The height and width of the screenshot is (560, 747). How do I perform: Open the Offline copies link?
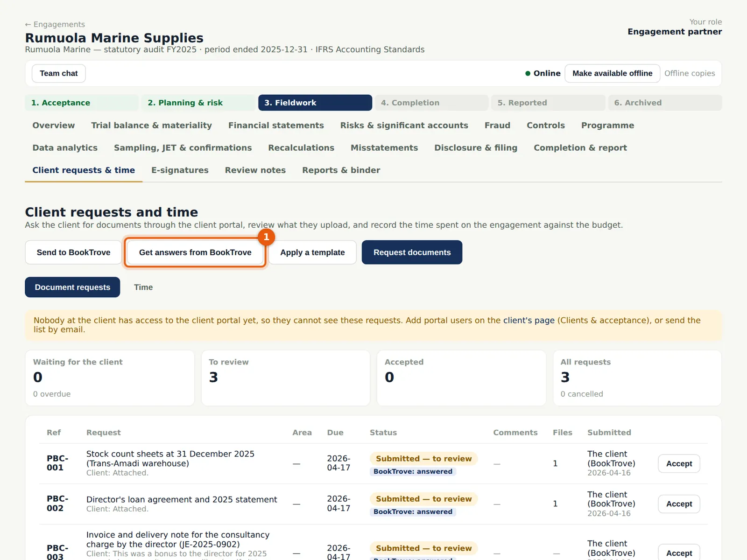pos(690,73)
